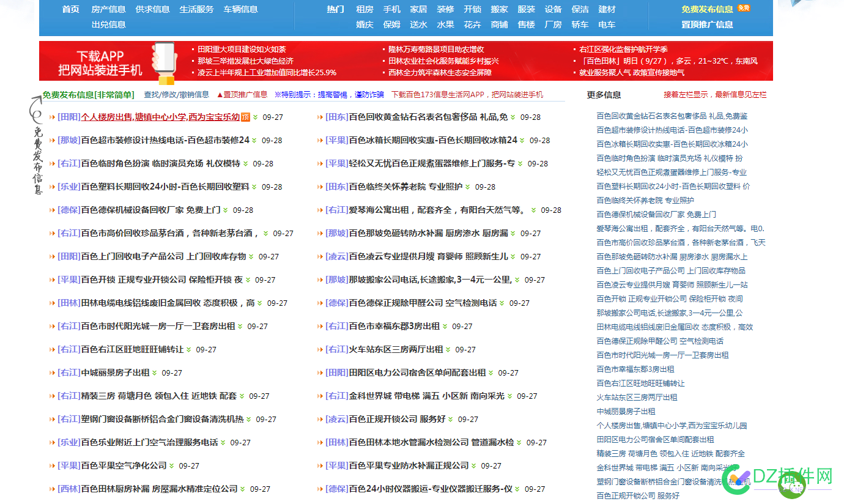
Task: Open the 车辆信息 navigation item
Action: point(241,9)
